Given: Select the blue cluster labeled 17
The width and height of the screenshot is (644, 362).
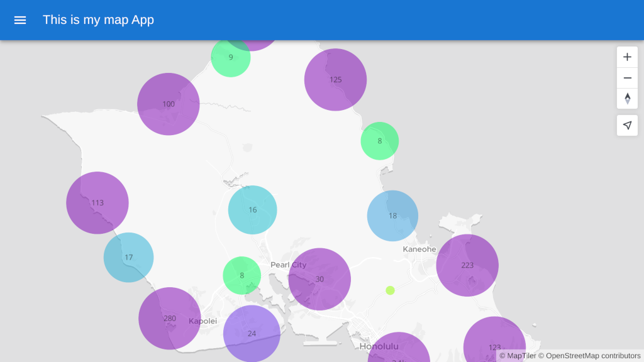Looking at the screenshot, I should click(x=129, y=257).
